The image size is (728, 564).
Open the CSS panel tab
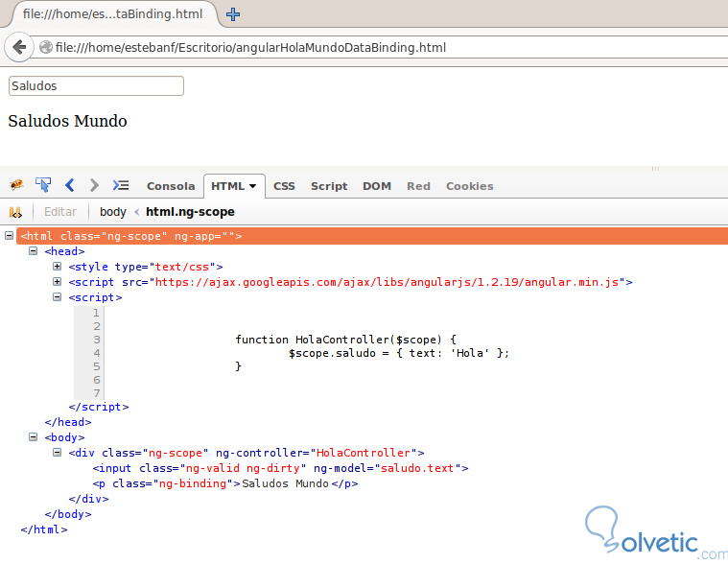284,186
